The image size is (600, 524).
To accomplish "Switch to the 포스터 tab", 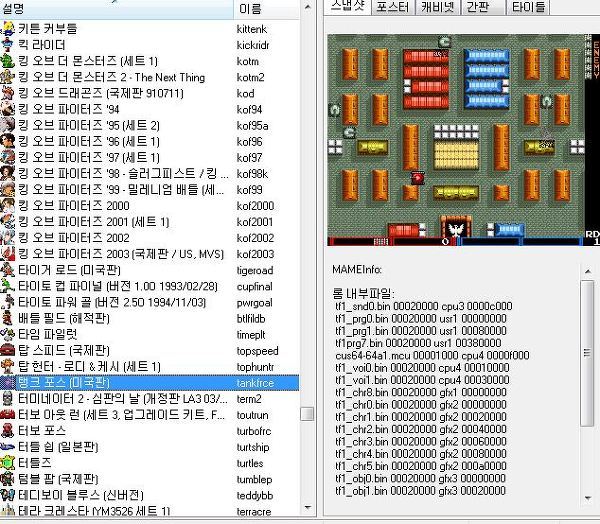I will pos(393,7).
